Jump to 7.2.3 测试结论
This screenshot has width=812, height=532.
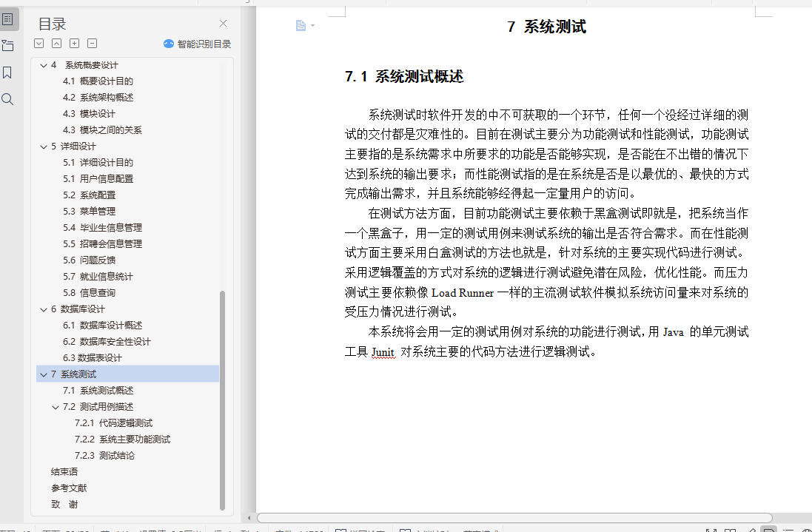[x=104, y=456]
